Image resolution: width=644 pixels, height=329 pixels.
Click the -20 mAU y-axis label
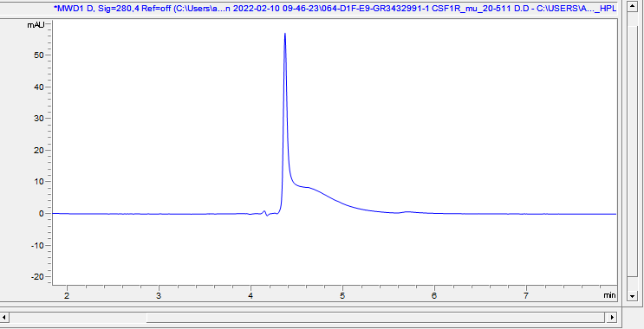38,277
